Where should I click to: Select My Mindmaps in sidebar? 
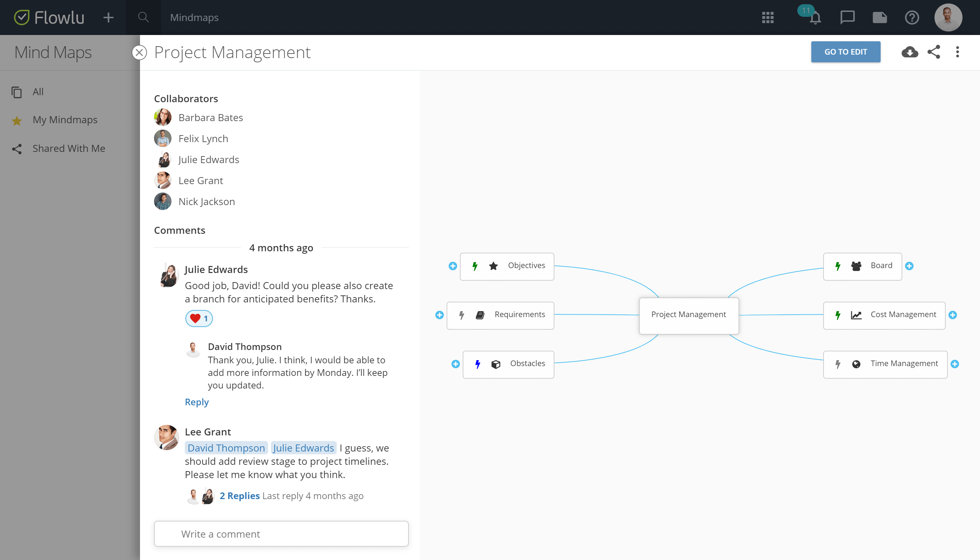tap(65, 120)
